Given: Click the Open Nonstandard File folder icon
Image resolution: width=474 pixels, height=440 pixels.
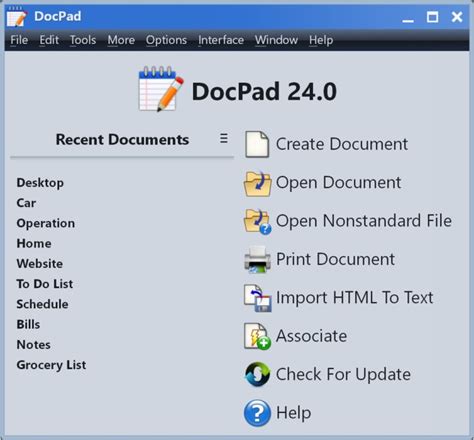Looking at the screenshot, I should (257, 222).
